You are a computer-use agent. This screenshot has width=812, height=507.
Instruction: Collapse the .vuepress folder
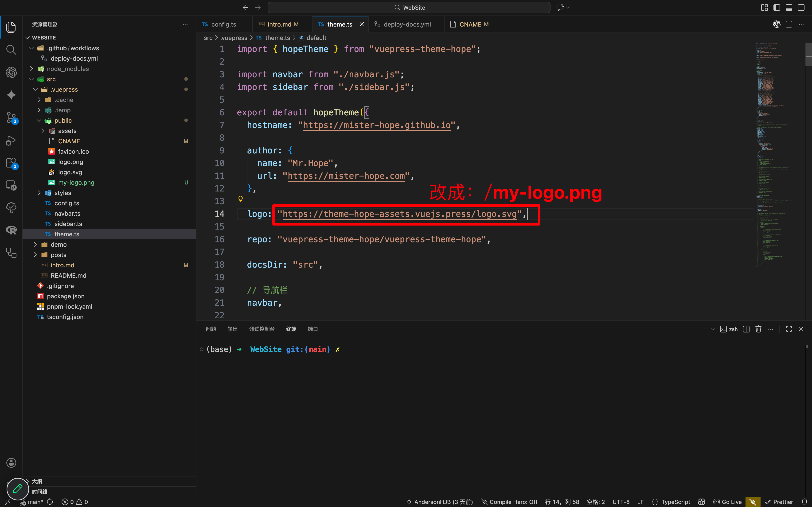pos(35,89)
